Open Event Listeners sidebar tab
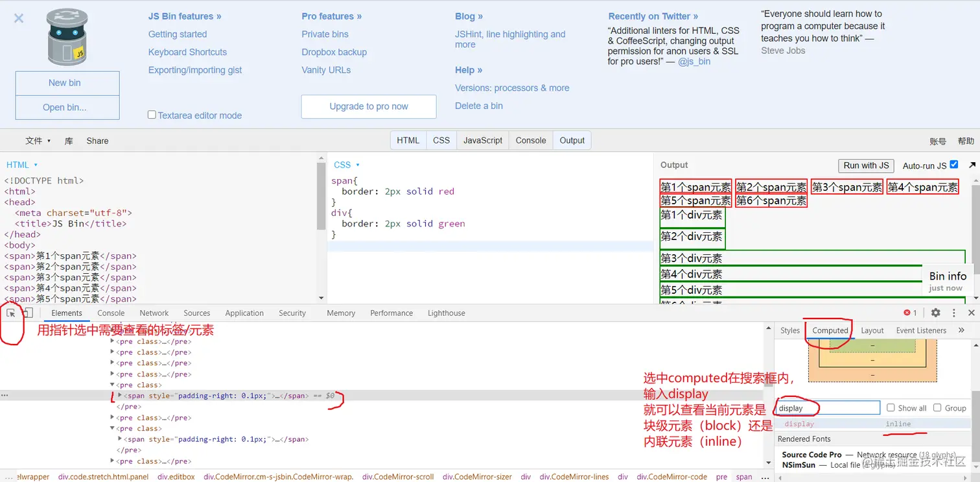Image resolution: width=980 pixels, height=482 pixels. [921, 330]
